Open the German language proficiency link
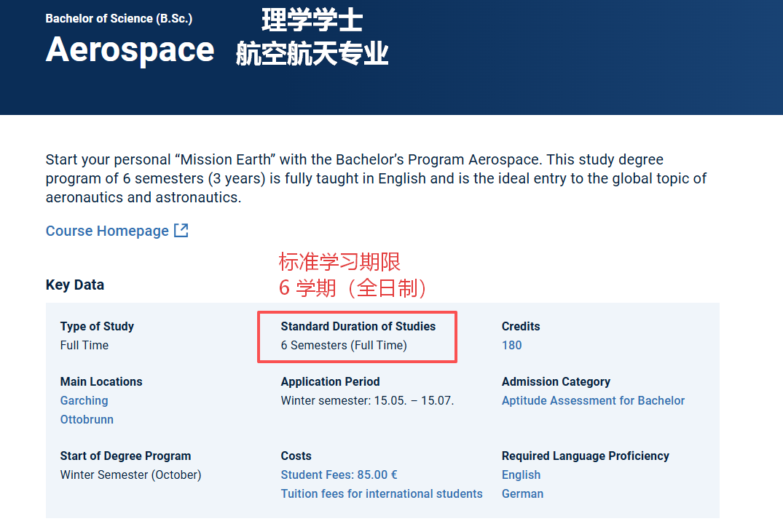 522,493
